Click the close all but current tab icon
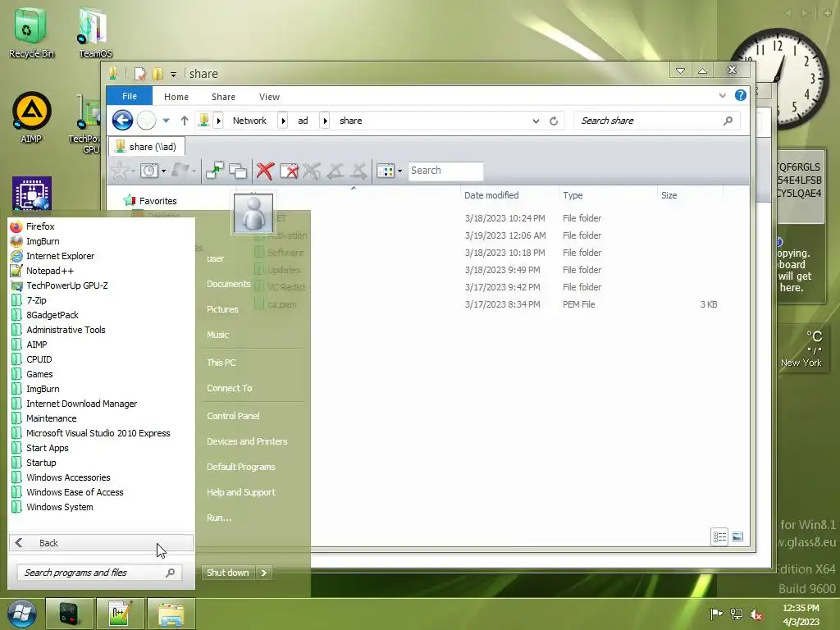Viewport: 840px width, 630px height. click(290, 171)
